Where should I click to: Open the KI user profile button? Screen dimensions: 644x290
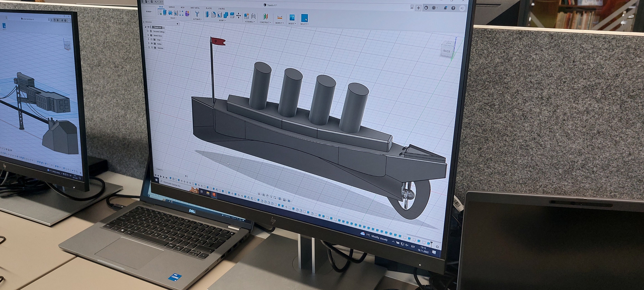(462, 8)
